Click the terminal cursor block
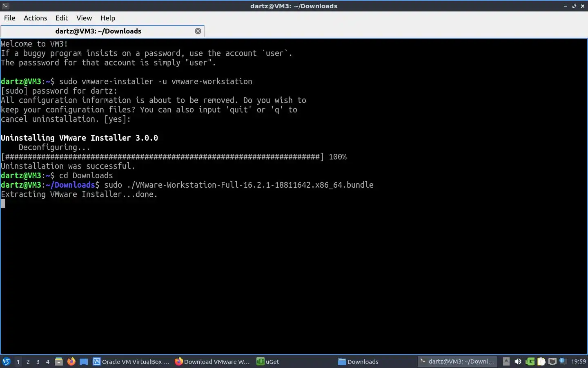 pyautogui.click(x=3, y=203)
